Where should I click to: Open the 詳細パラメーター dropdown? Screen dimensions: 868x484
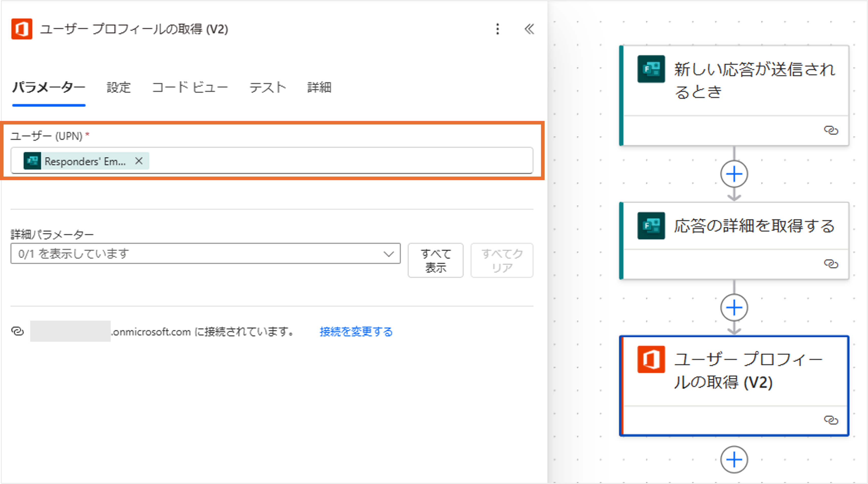click(x=205, y=254)
